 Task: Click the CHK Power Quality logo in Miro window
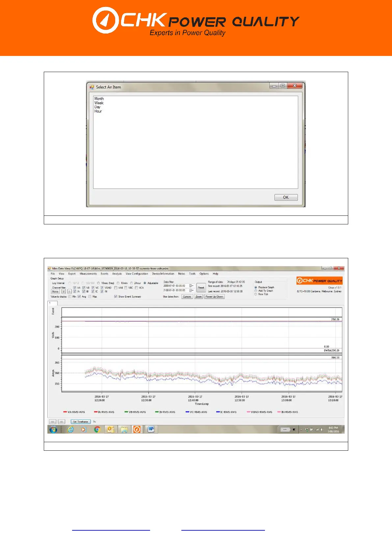pos(319,281)
